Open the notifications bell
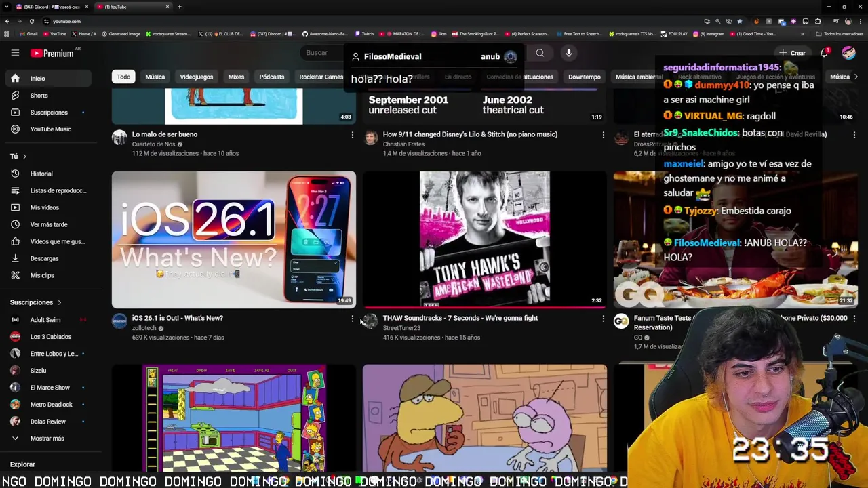This screenshot has height=488, width=868. 825,53
